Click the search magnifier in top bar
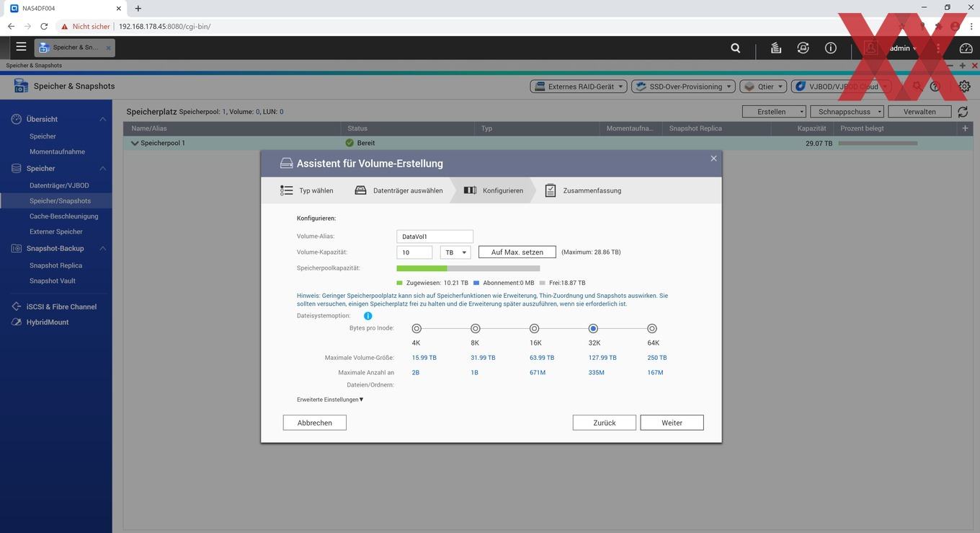Viewport: 980px width, 533px height. click(735, 48)
